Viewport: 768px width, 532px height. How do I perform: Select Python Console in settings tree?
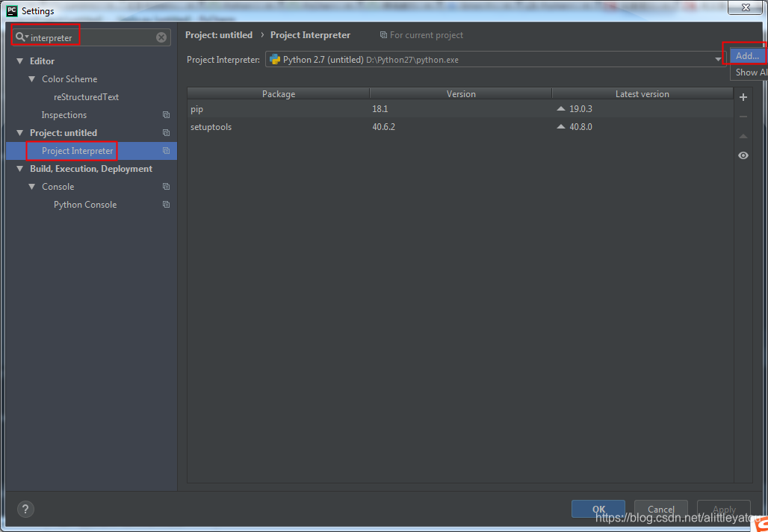85,204
